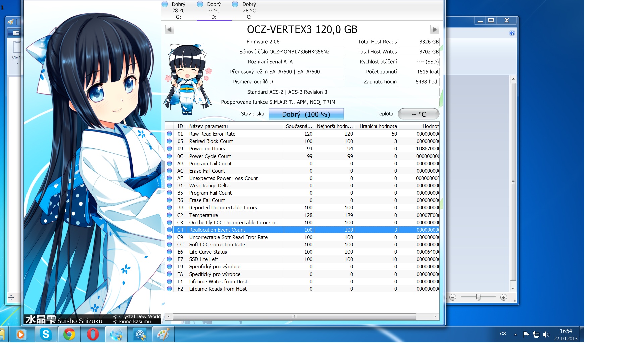The image size is (644, 362).
Task: Go to previous disk arrow button
Action: pos(170,29)
